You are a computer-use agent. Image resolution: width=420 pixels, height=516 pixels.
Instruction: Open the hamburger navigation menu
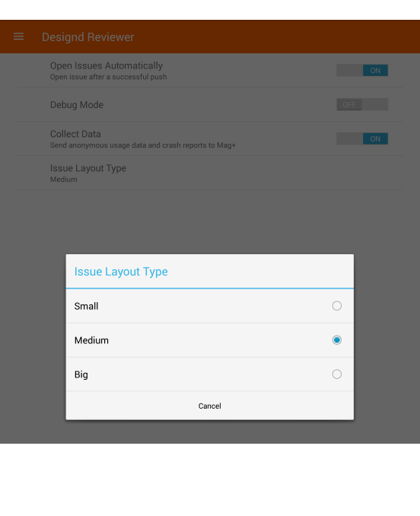click(18, 37)
